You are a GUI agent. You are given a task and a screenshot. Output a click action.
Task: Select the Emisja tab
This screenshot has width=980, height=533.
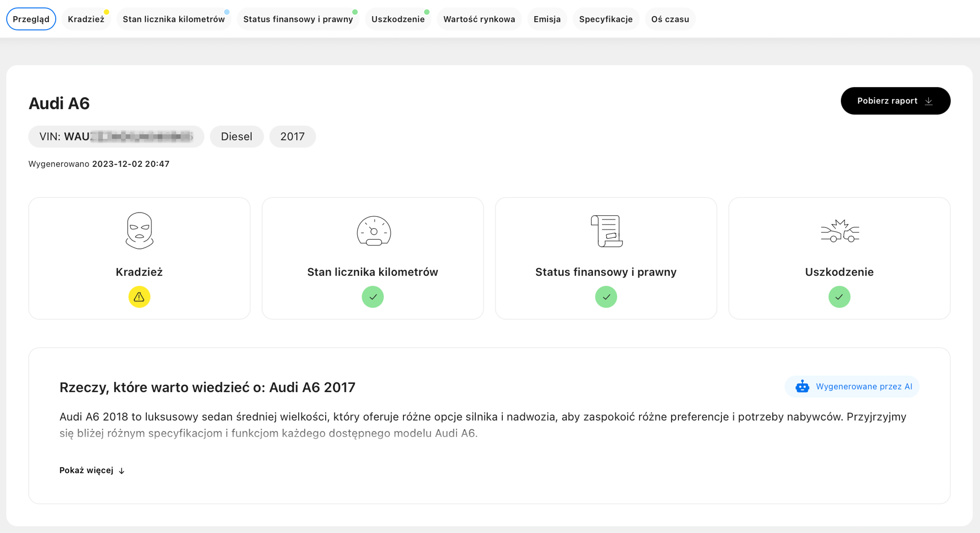(547, 19)
